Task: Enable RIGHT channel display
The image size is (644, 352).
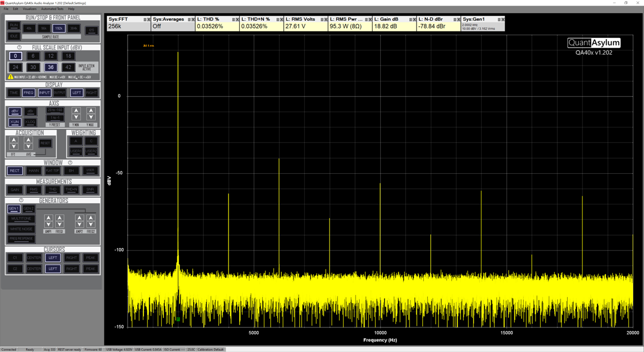Action: pos(91,93)
